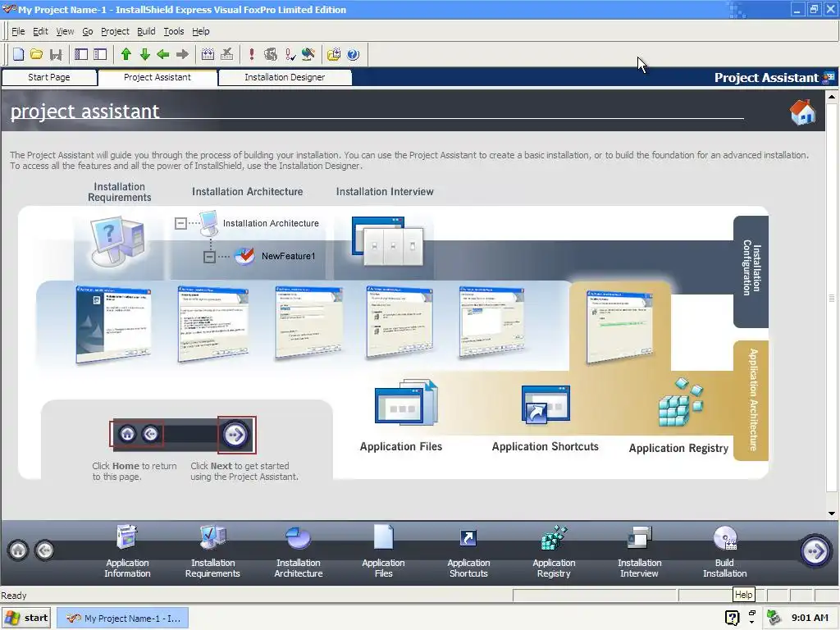Open Installation Interview in bottom navigation bar

[640, 552]
